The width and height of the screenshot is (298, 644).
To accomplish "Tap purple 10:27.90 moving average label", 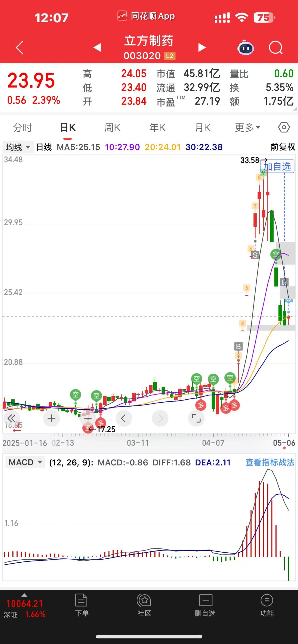I will click(x=122, y=147).
